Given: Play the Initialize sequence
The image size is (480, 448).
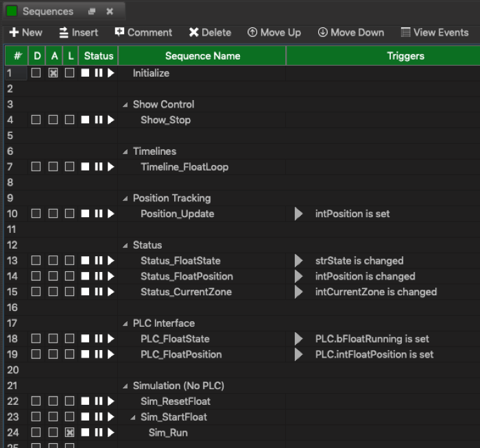Looking at the screenshot, I should point(111,73).
